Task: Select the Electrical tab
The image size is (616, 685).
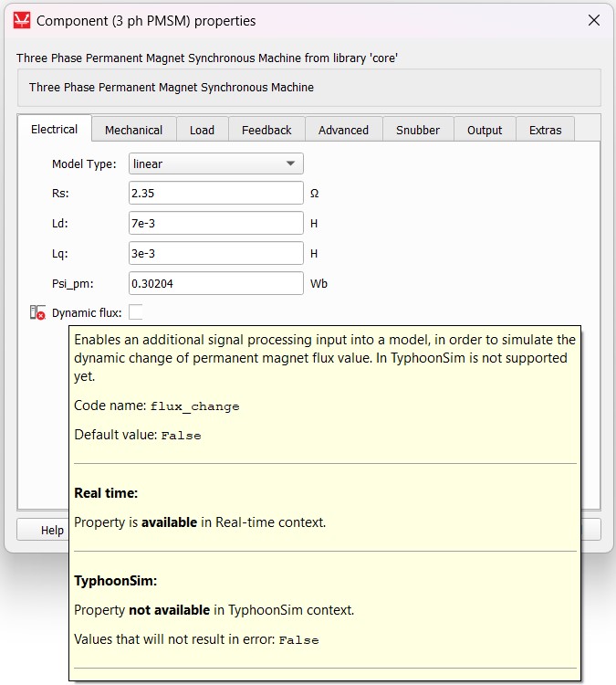Action: tap(55, 129)
